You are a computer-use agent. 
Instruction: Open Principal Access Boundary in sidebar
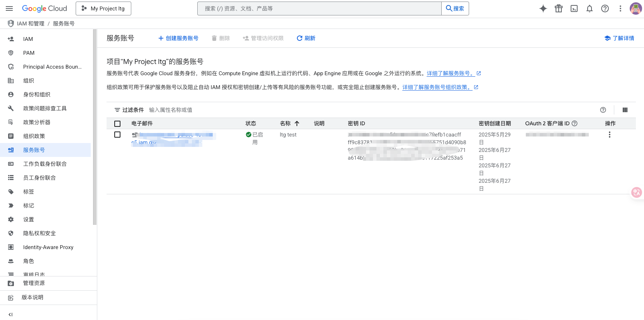point(46,67)
